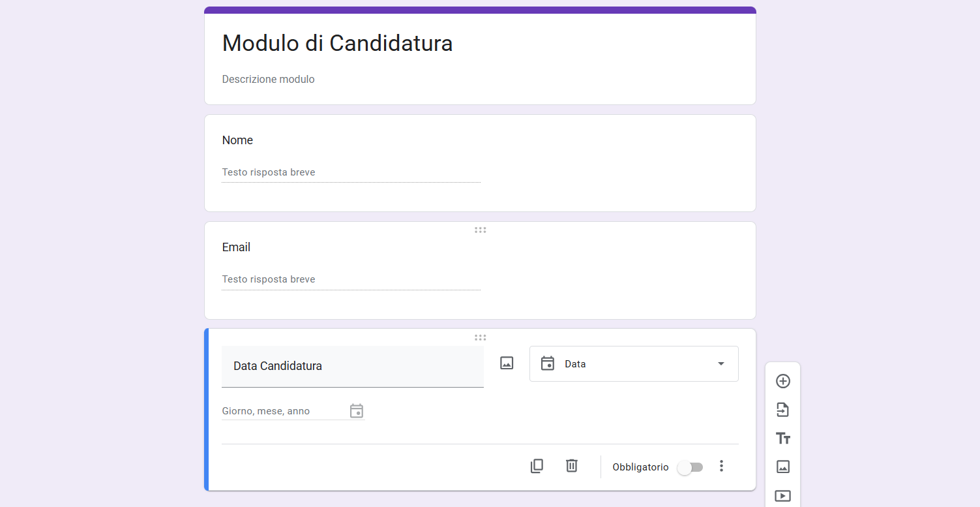Add a video using the sidebar video icon
980x507 pixels.
[x=782, y=495]
